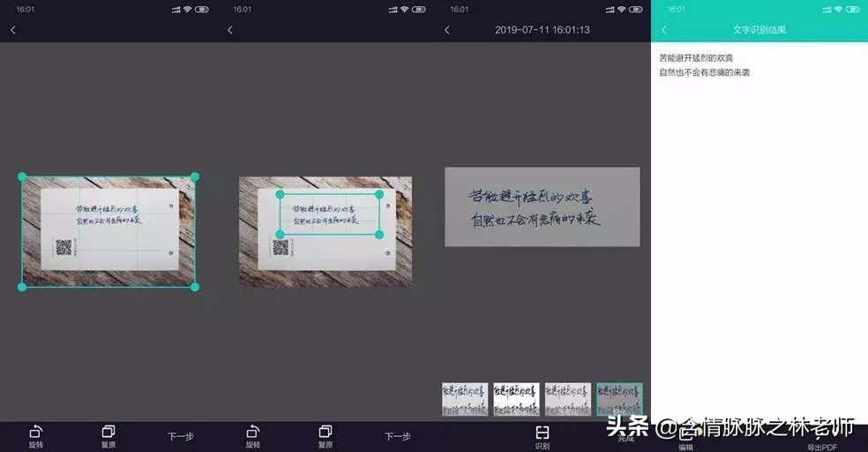868x452 pixels.
Task: Tap 复原 restore icon on full-photo crop screen
Action: pos(108,431)
